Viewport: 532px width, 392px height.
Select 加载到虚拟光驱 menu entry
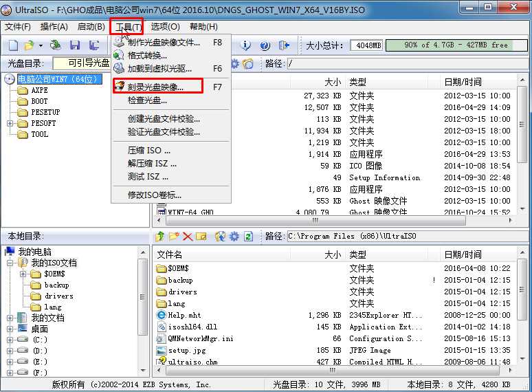pyautogui.click(x=171, y=69)
